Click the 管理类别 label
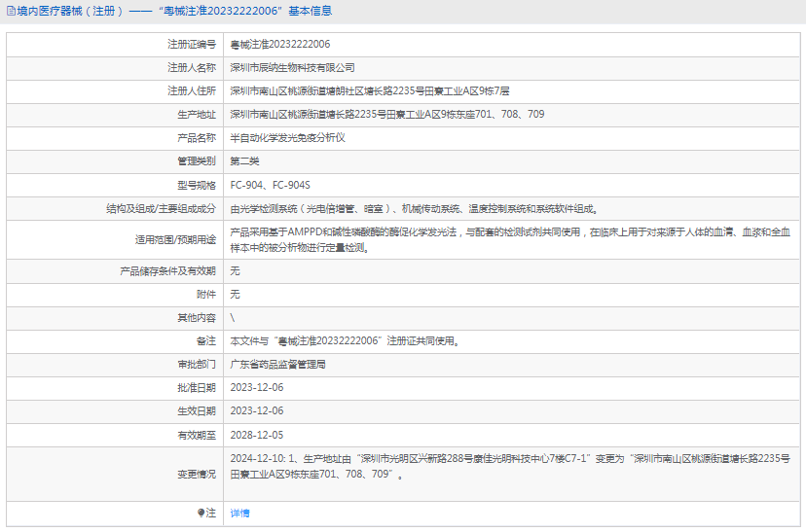806x532 pixels. [197, 161]
